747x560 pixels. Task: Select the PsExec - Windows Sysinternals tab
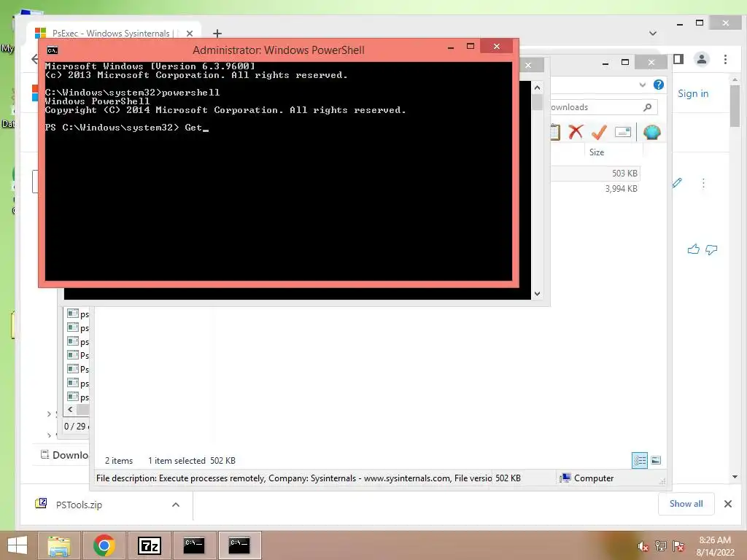click(111, 34)
